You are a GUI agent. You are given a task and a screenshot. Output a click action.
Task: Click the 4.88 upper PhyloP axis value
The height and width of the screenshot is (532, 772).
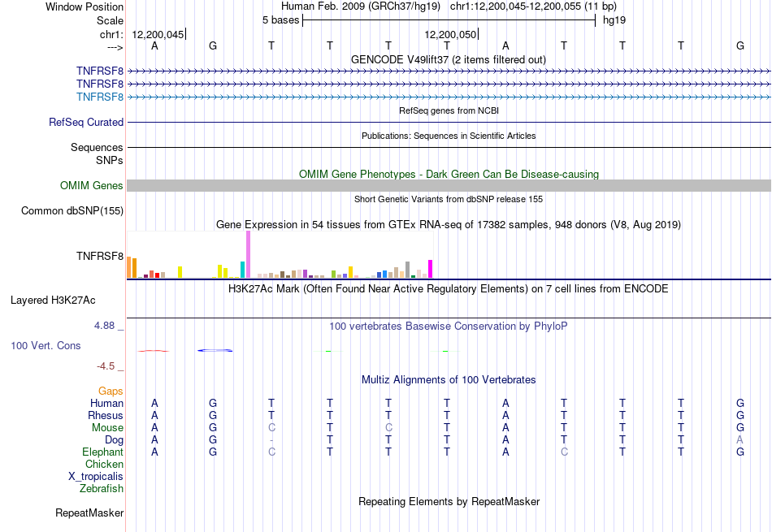(104, 326)
